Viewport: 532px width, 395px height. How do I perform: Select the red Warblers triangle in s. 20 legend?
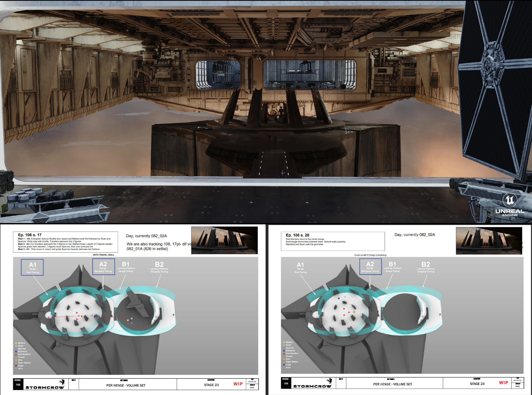click(284, 353)
